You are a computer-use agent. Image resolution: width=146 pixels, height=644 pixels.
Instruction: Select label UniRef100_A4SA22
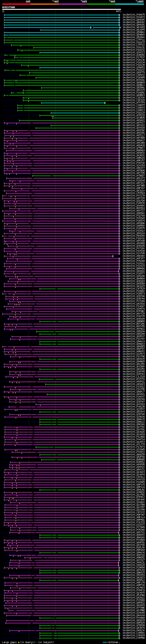(x=134, y=120)
